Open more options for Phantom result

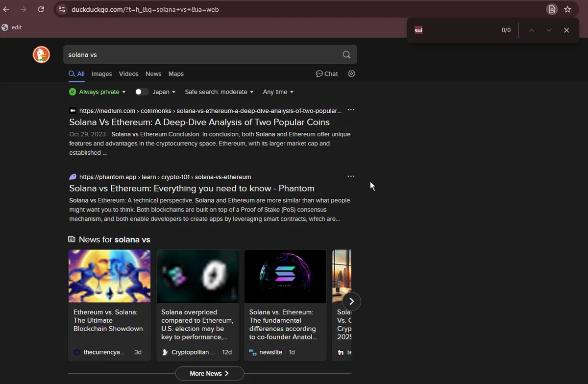(x=351, y=176)
